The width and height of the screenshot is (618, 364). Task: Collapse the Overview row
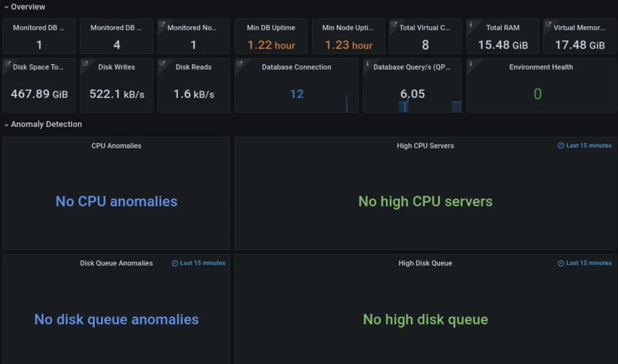click(x=25, y=7)
